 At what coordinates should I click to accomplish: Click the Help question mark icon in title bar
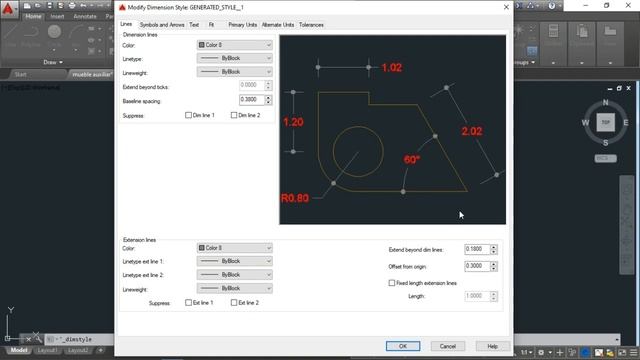[x=552, y=6]
